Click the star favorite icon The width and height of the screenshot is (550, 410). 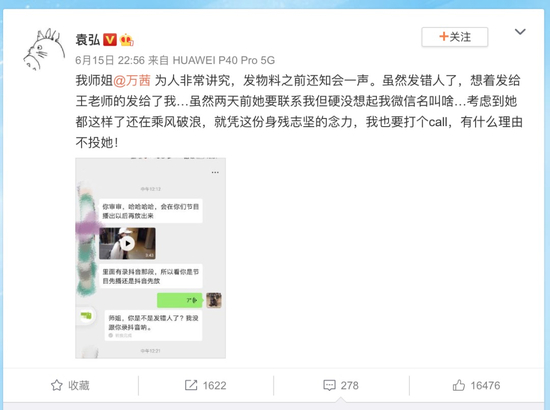(57, 385)
